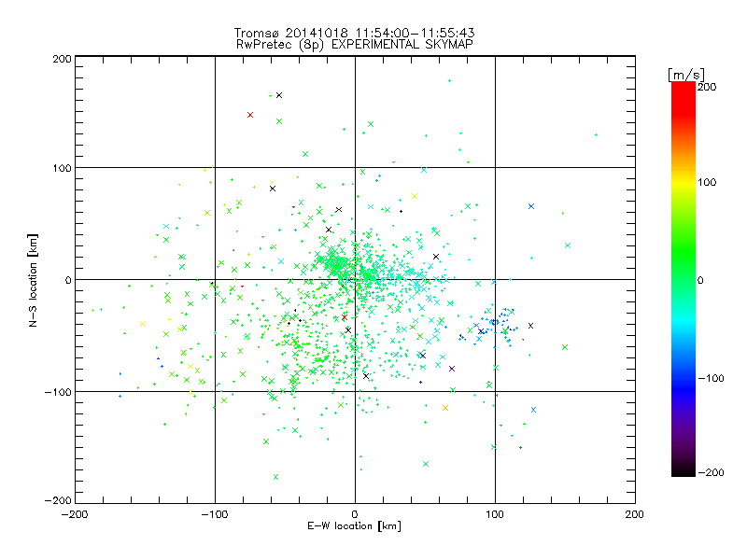The width and height of the screenshot is (747, 560).
Task: Click the y-axis tick label '-100'
Action: click(58, 392)
